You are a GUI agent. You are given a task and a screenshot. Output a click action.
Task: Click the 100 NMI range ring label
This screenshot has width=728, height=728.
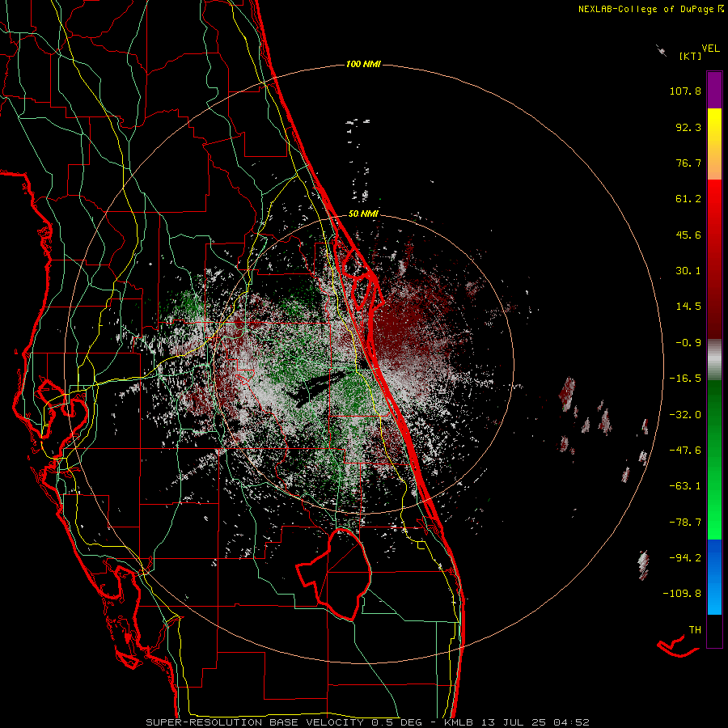coord(363,64)
